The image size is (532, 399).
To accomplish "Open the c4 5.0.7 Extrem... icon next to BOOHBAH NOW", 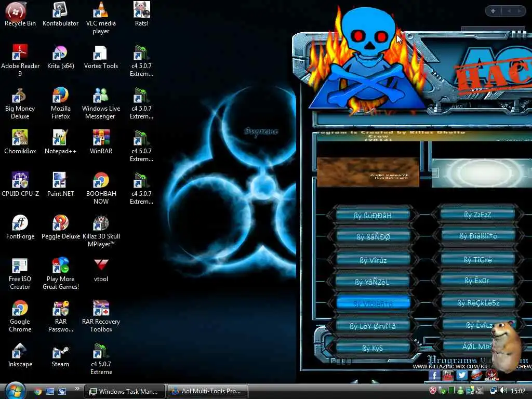I will point(141,188).
